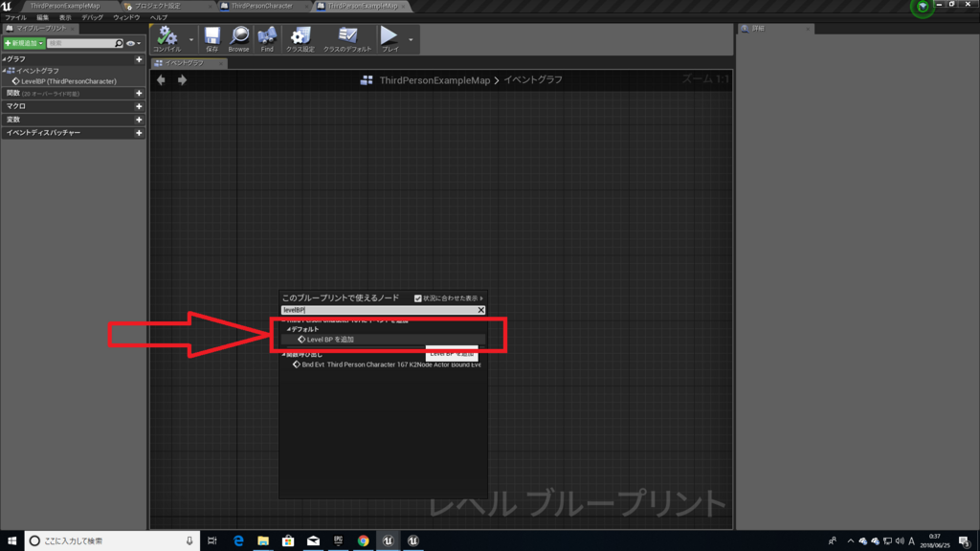Viewport: 980px width, 551px height.
Task: Click the 新規追加 (Add New) green button
Action: [24, 43]
